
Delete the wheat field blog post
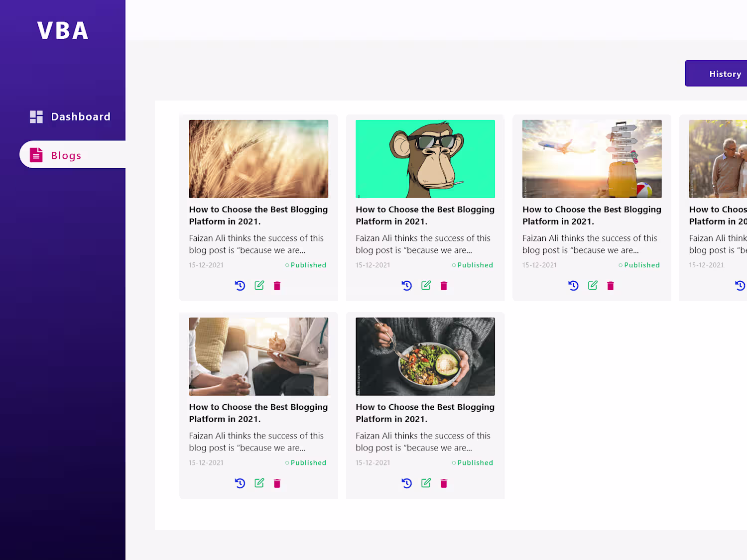pos(277,286)
